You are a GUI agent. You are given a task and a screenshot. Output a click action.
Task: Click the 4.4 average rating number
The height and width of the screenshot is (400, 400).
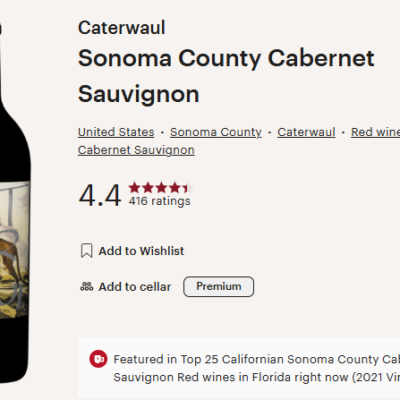(100, 196)
